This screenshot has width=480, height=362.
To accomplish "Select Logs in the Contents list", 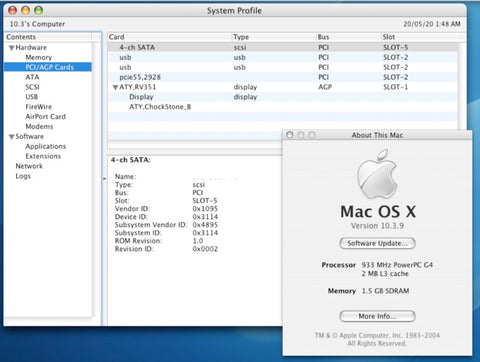I will click(23, 176).
